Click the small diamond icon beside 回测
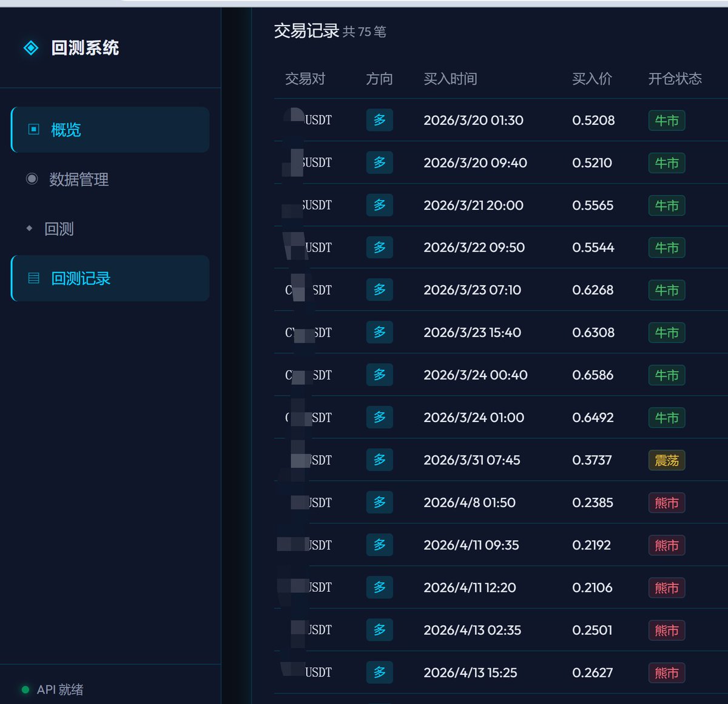Screen dimensions: 728x704 pos(29,229)
